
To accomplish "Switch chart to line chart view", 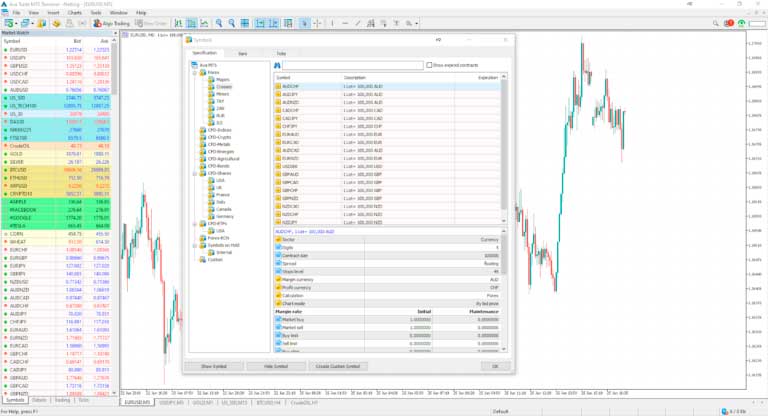I will click(204, 23).
